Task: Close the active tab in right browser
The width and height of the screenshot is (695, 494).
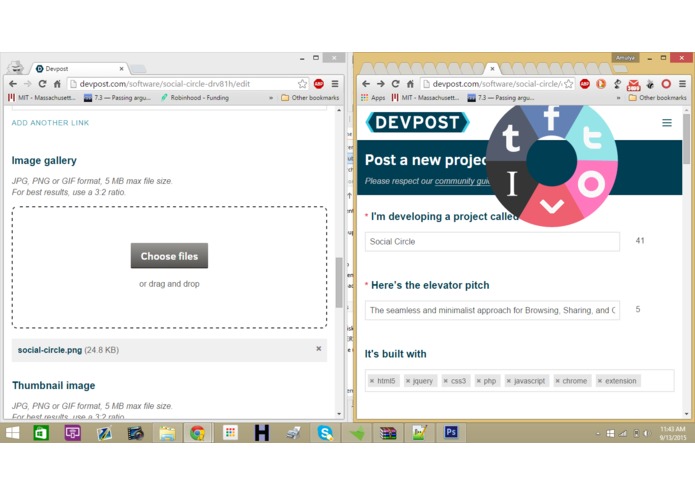Action: click(x=492, y=69)
